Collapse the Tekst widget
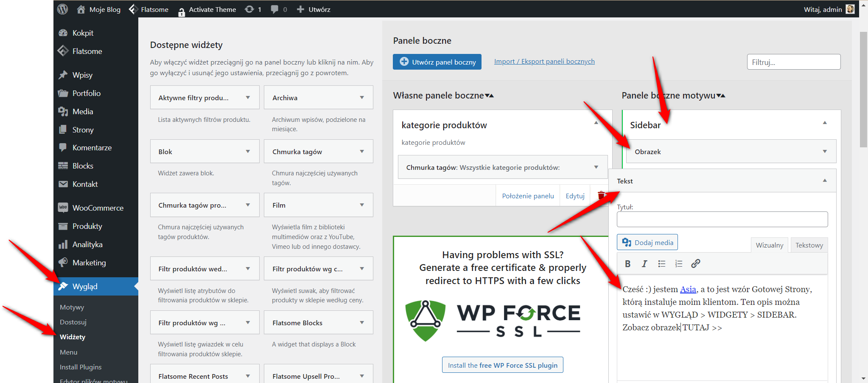Viewport: 868px width, 383px height. [x=824, y=181]
